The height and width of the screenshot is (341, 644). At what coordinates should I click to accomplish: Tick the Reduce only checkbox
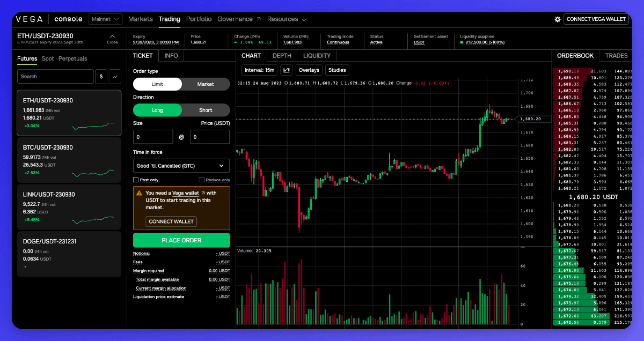(x=202, y=180)
